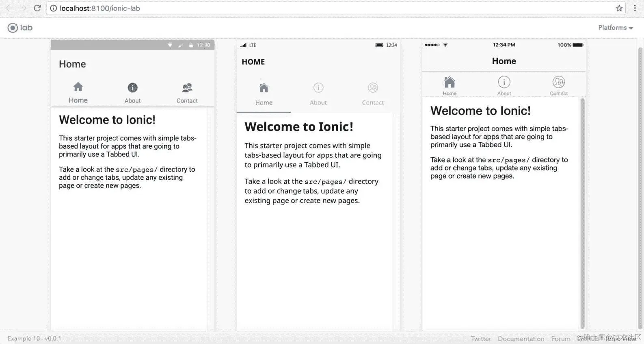Image resolution: width=644 pixels, height=344 pixels.
Task: Click the iOS preview's vertical scrollbar
Action: [x=583, y=213]
